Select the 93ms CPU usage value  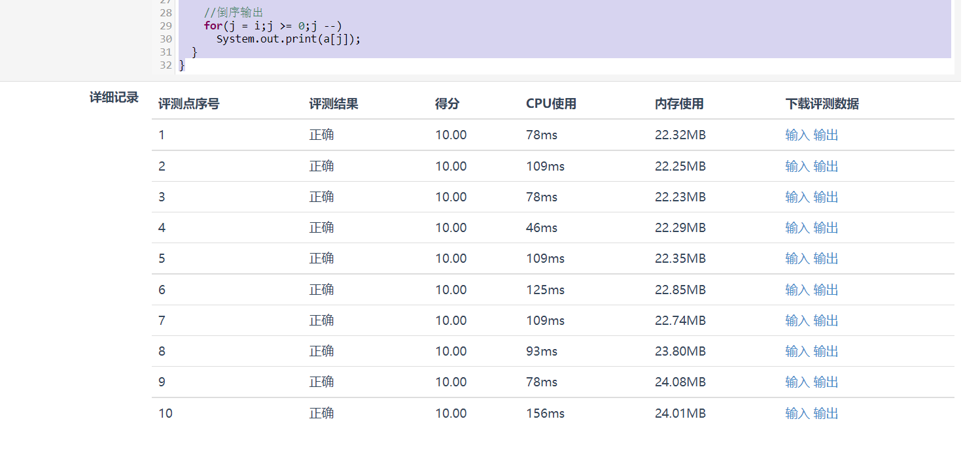pyautogui.click(x=542, y=351)
